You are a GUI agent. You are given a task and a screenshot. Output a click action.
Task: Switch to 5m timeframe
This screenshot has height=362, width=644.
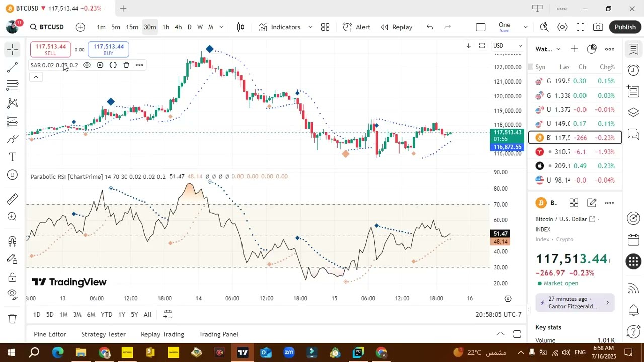[116, 27]
